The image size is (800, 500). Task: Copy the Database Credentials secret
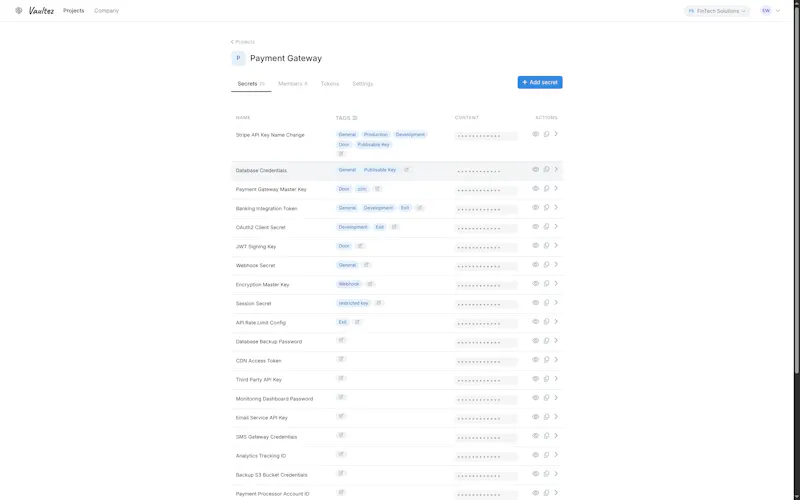tap(546, 169)
